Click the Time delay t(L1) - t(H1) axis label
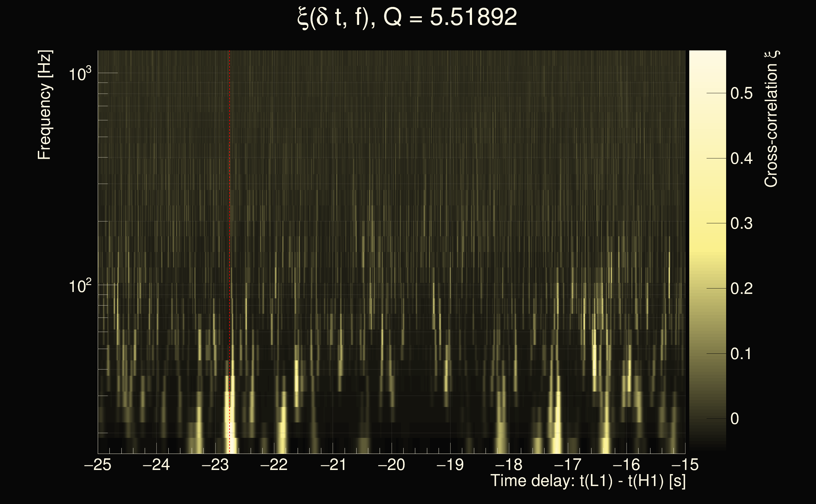816x504 pixels. coord(588,481)
